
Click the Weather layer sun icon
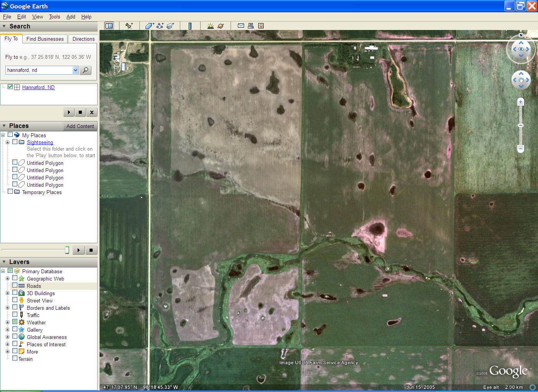click(x=22, y=322)
